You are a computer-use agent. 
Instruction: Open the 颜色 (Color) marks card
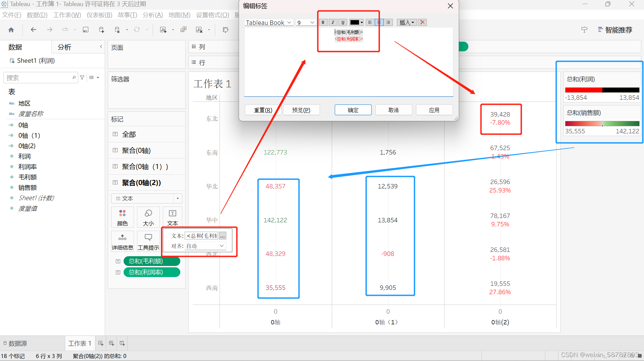point(122,218)
